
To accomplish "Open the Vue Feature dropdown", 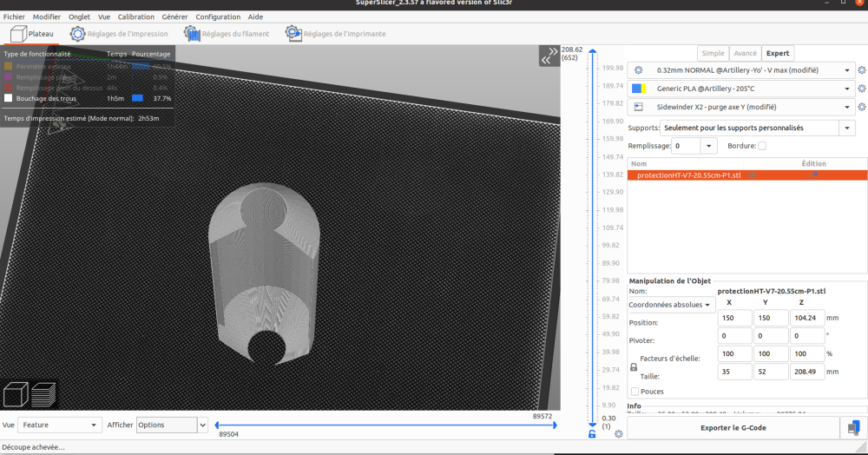I will [x=59, y=425].
